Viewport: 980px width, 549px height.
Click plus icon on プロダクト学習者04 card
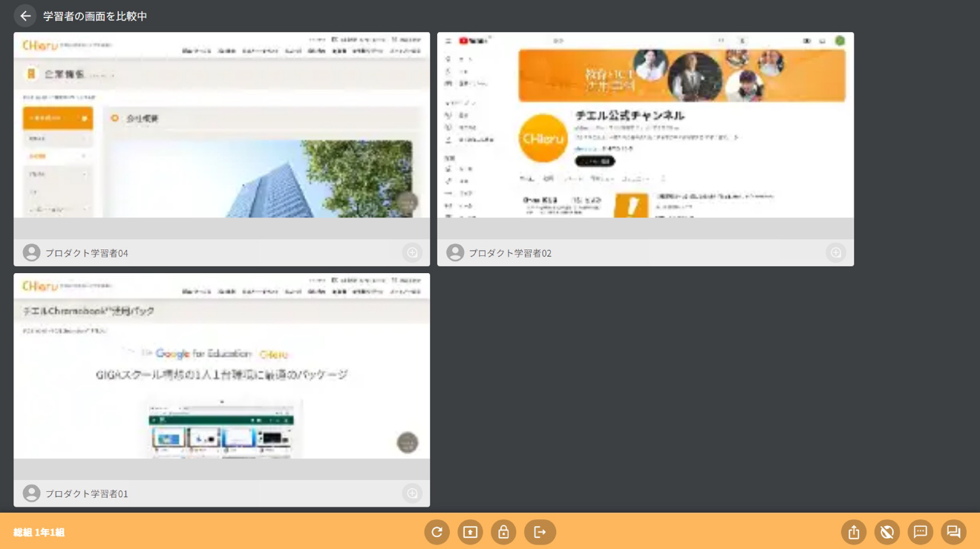412,253
